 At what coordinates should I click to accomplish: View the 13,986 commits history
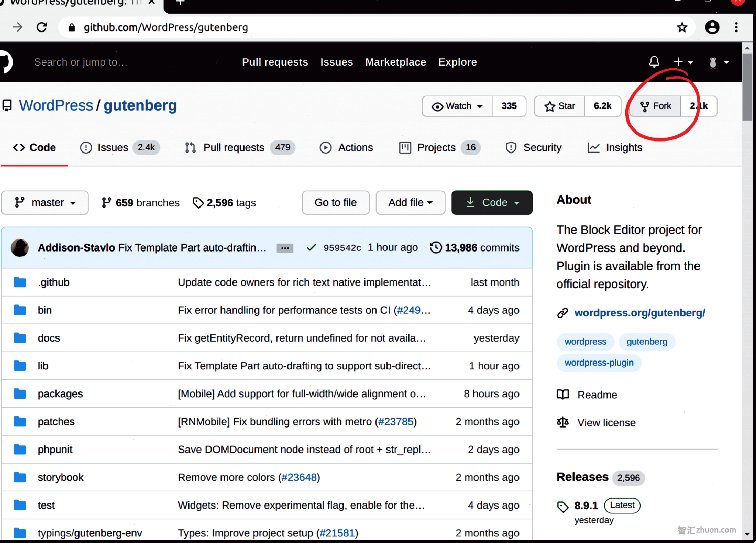point(475,248)
